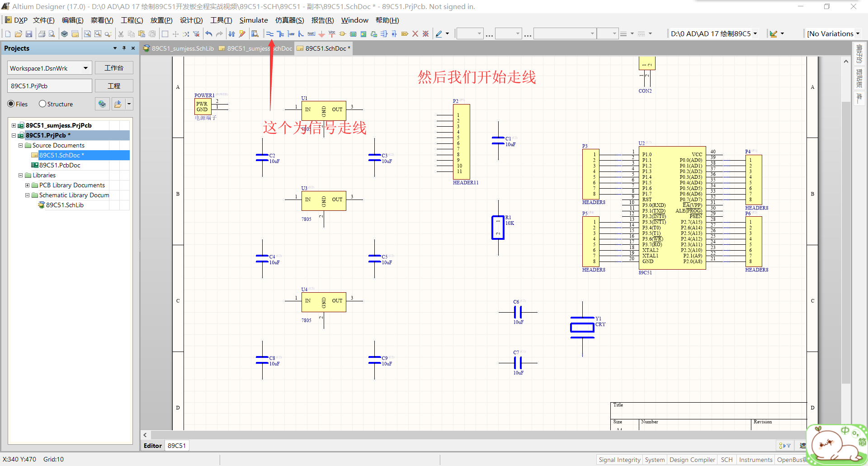Screen dimensions: 868x466
Task: Open the drawing tools pencil dropdown
Action: click(448, 34)
